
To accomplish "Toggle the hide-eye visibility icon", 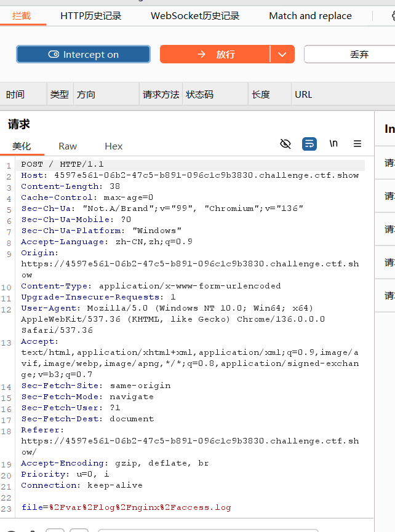I will tap(285, 144).
